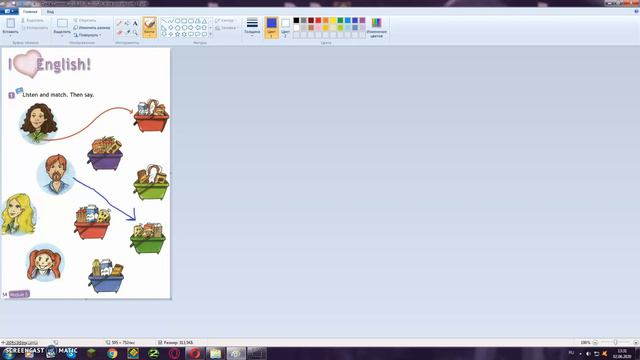
Task: Pick the red color swatch
Action: pyautogui.click(x=318, y=20)
